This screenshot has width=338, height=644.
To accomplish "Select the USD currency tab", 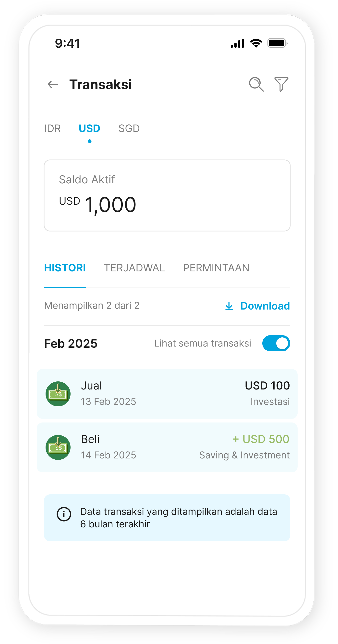I will pyautogui.click(x=89, y=129).
